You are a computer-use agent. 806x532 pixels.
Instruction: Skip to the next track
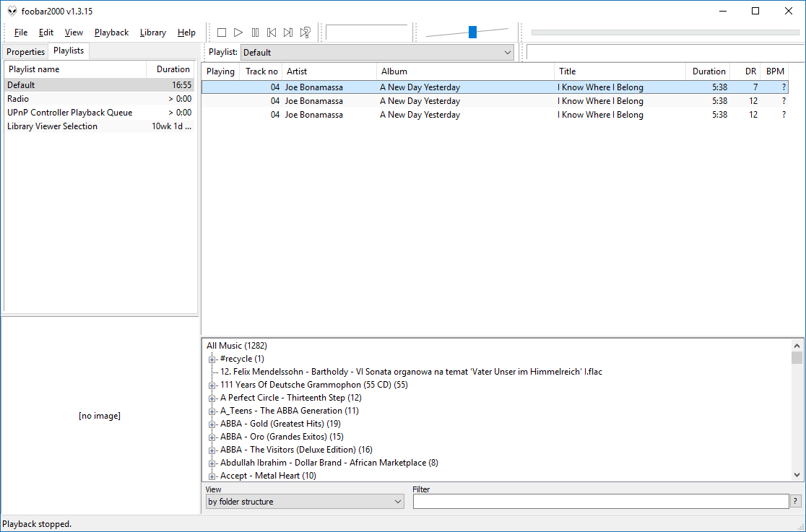[x=288, y=32]
